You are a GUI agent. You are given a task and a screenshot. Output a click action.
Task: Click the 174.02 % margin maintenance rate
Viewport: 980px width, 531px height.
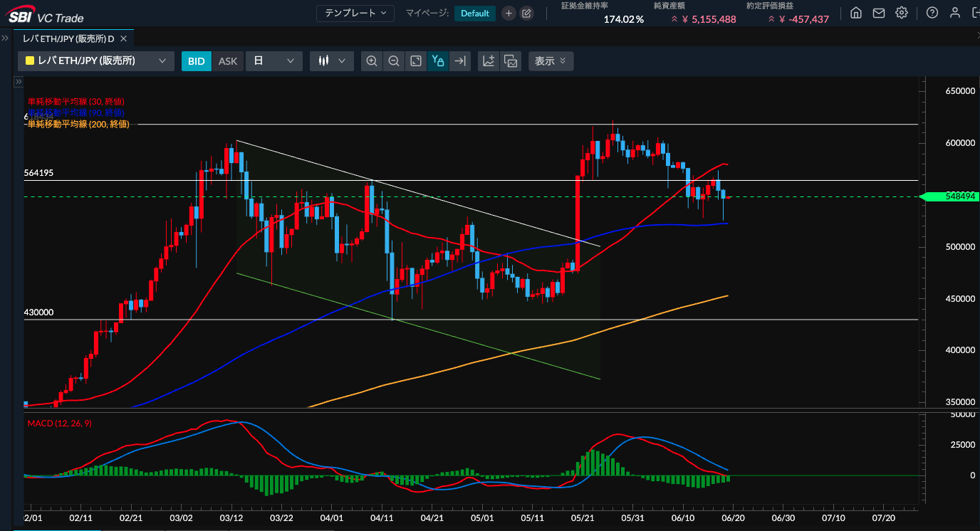click(x=623, y=19)
